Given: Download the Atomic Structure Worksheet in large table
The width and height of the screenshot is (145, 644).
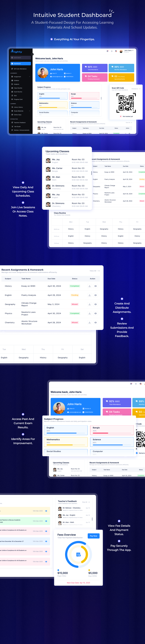Looking at the screenshot, I should pos(89,322).
